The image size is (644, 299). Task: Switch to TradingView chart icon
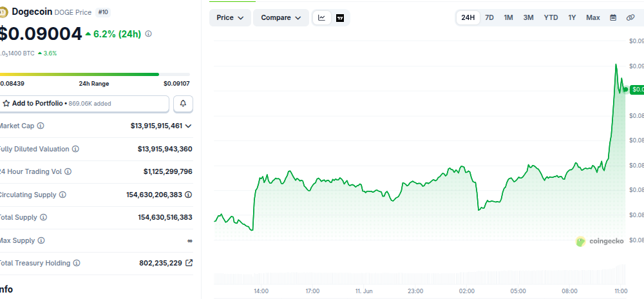coord(340,17)
